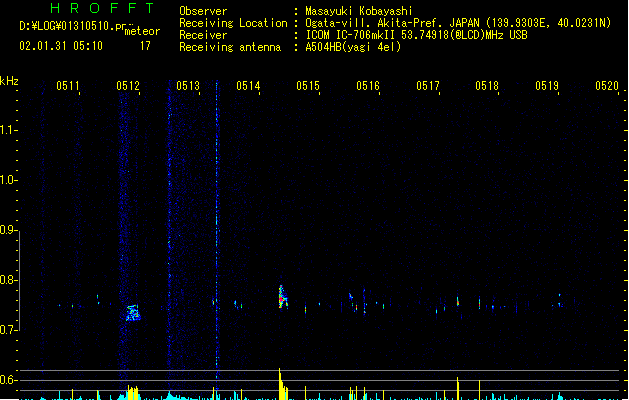This screenshot has width=629, height=400.
Task: Click the 0520 time marker
Action: click(x=607, y=86)
